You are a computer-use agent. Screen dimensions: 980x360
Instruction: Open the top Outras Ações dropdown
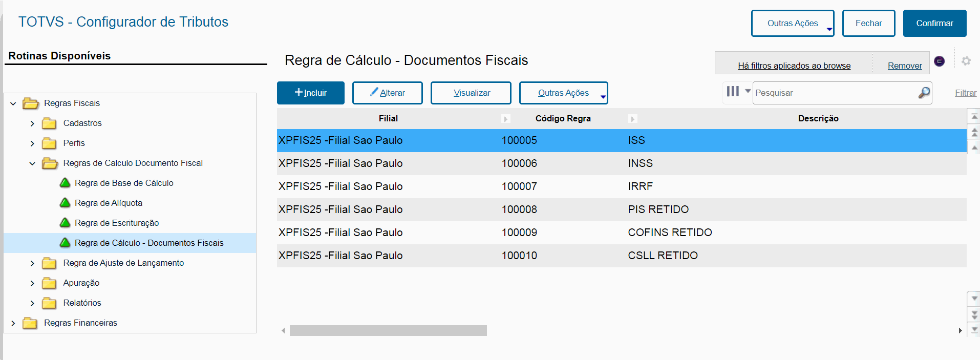(x=792, y=24)
